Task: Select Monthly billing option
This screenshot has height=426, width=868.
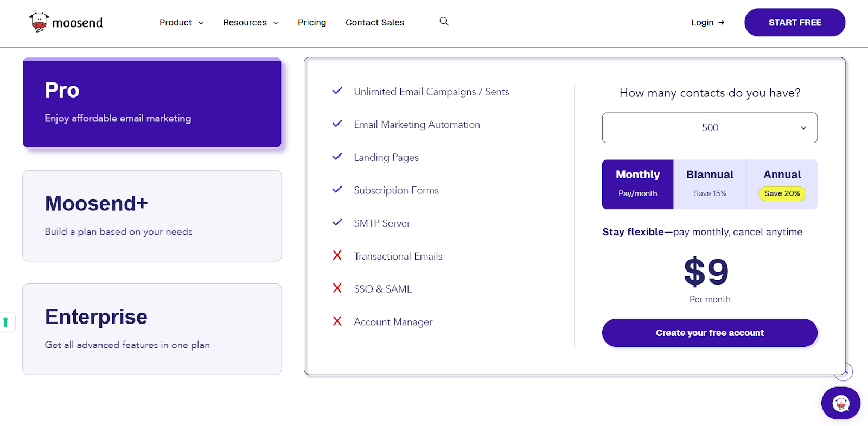Action: (637, 184)
